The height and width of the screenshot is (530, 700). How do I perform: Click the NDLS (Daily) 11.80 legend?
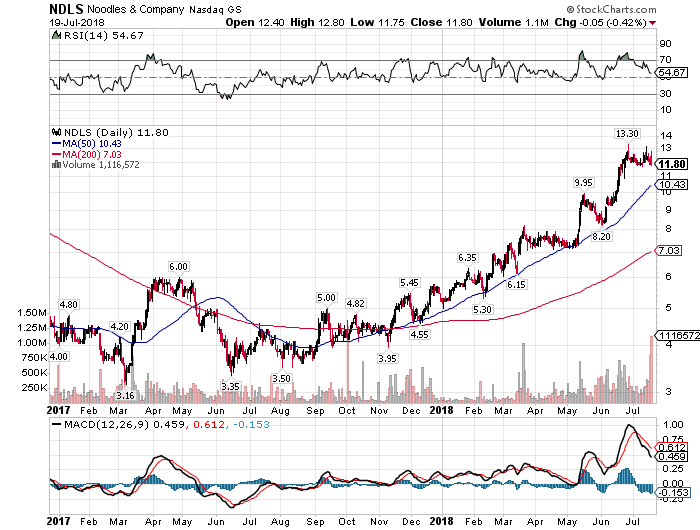click(116, 133)
